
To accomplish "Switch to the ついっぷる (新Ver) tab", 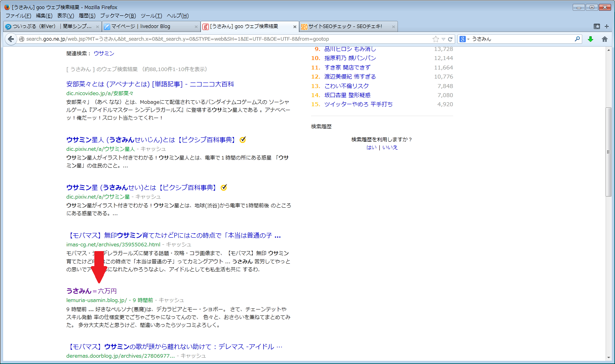I will click(52, 26).
